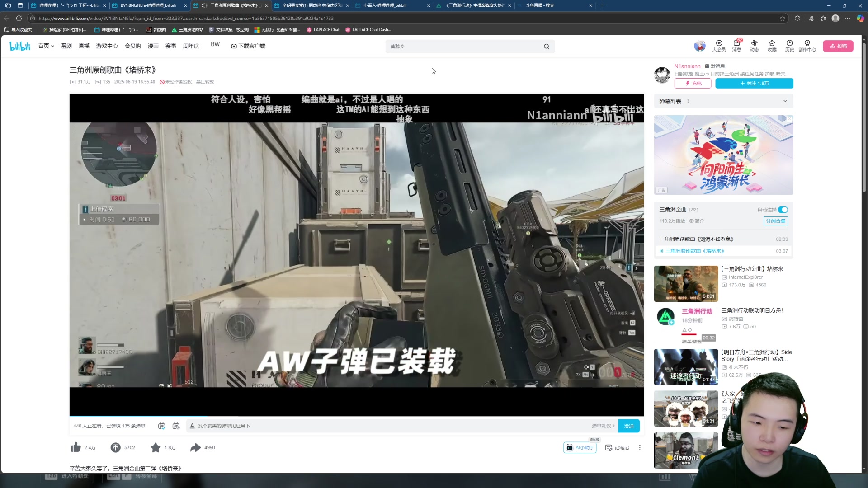Click the browser refresh icon
868x488 pixels.
click(x=19, y=18)
